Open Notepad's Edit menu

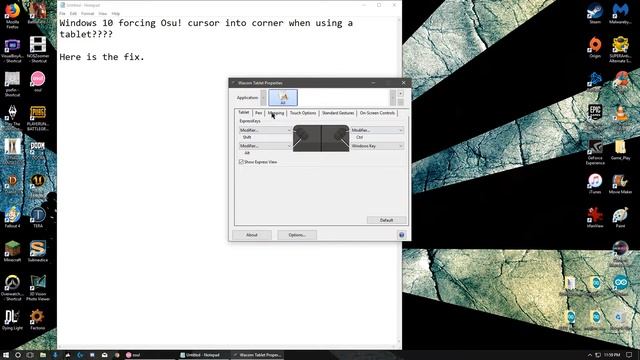point(73,13)
